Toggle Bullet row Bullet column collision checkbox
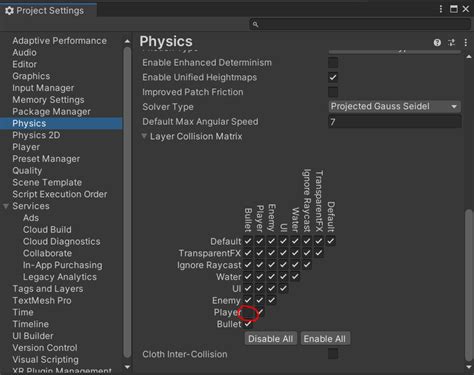 [x=248, y=324]
